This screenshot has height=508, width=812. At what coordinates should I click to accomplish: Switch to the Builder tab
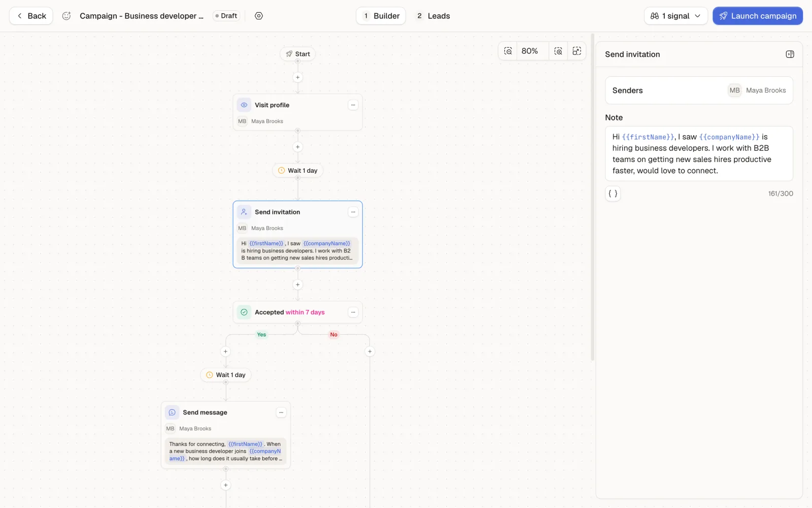381,16
